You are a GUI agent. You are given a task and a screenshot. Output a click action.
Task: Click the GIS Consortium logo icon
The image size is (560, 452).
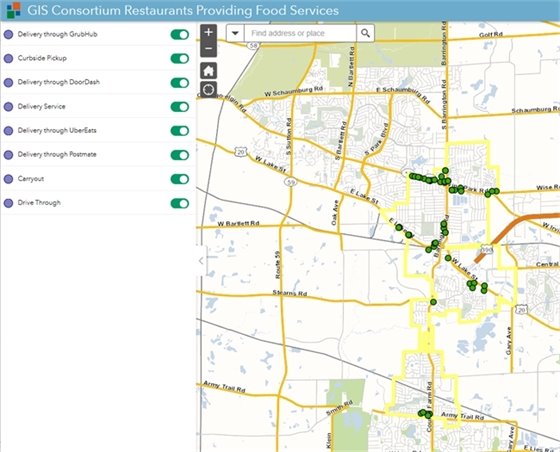pyautogui.click(x=14, y=10)
